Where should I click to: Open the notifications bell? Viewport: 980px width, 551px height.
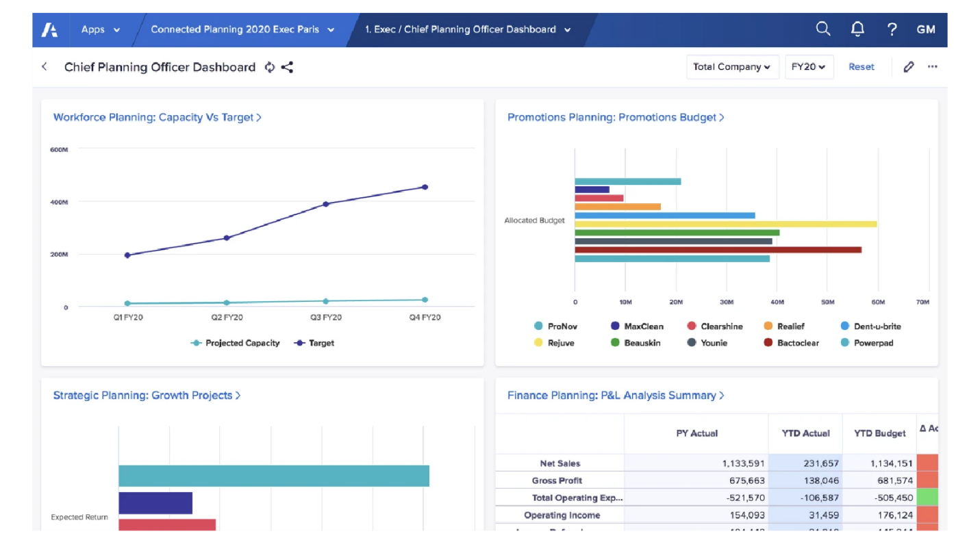click(857, 29)
